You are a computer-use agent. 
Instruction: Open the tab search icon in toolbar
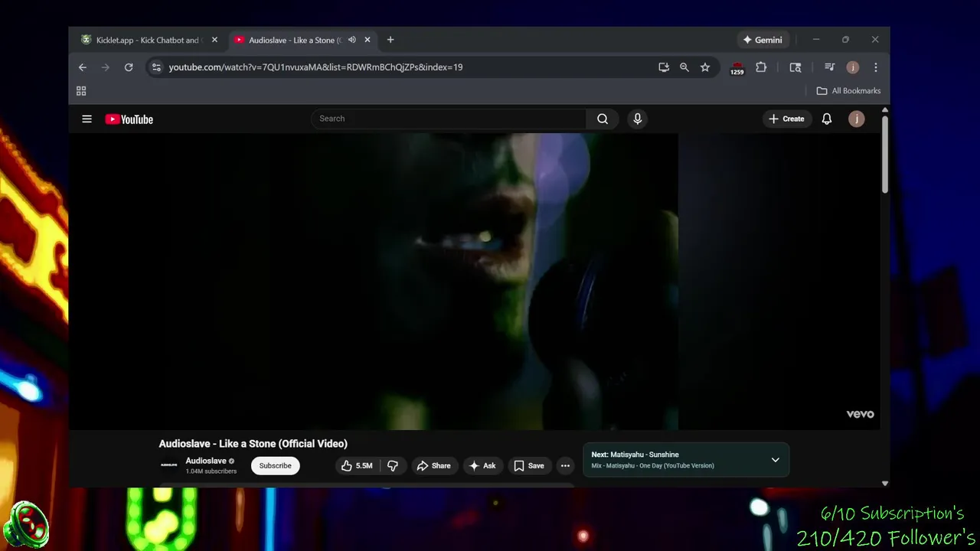(x=795, y=67)
